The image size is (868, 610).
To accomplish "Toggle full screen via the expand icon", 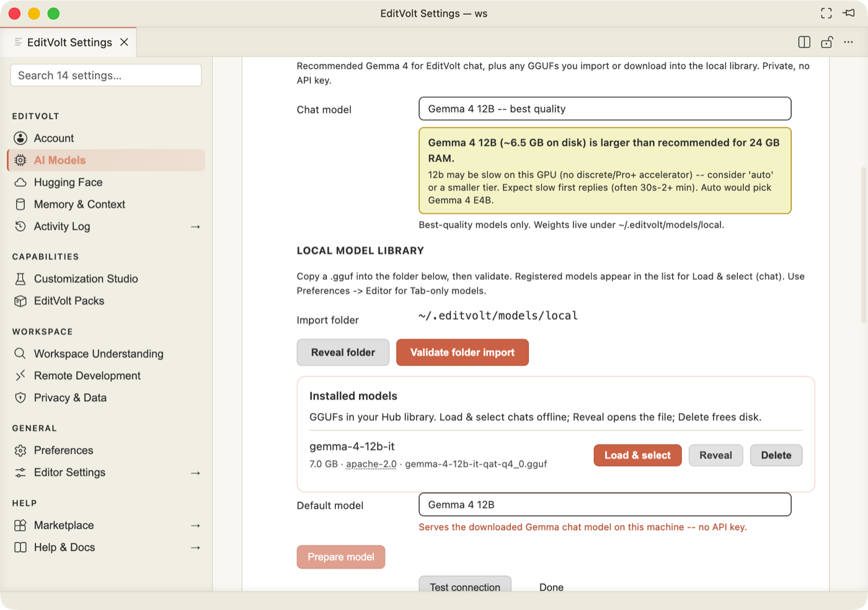I will [826, 13].
